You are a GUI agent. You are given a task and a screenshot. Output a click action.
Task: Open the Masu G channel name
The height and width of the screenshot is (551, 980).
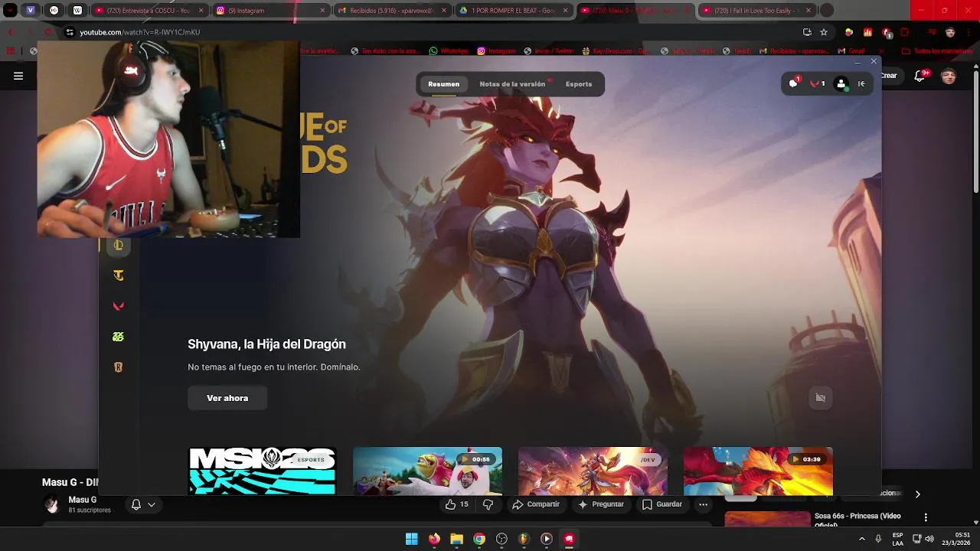83,500
